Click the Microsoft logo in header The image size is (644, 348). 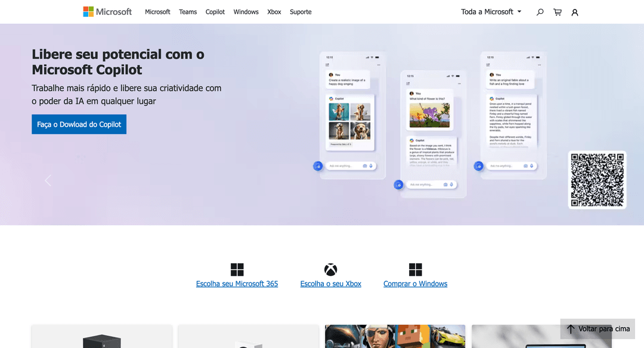click(107, 12)
